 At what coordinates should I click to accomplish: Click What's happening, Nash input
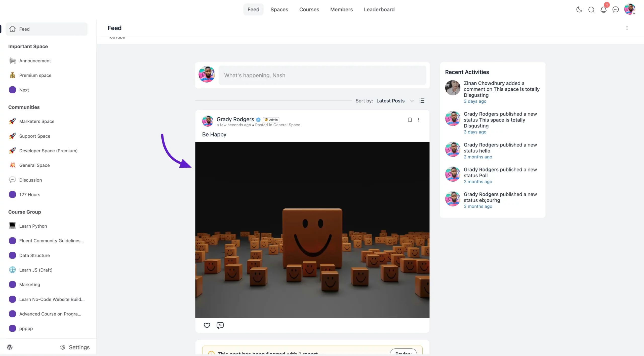[x=322, y=75]
